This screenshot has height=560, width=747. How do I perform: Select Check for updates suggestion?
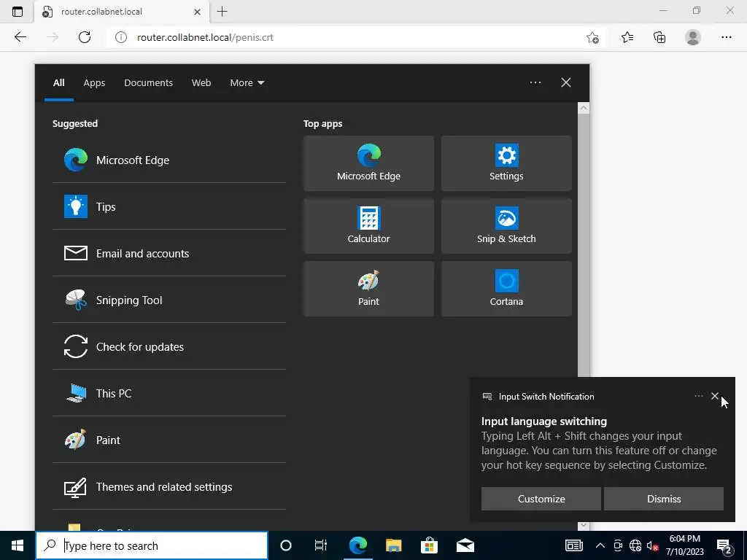[x=169, y=346]
